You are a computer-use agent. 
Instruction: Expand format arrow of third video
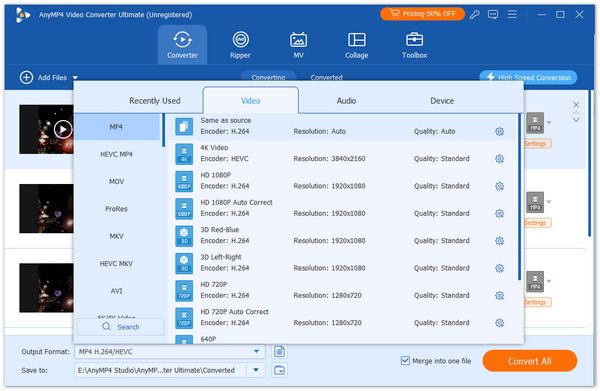coord(549,281)
